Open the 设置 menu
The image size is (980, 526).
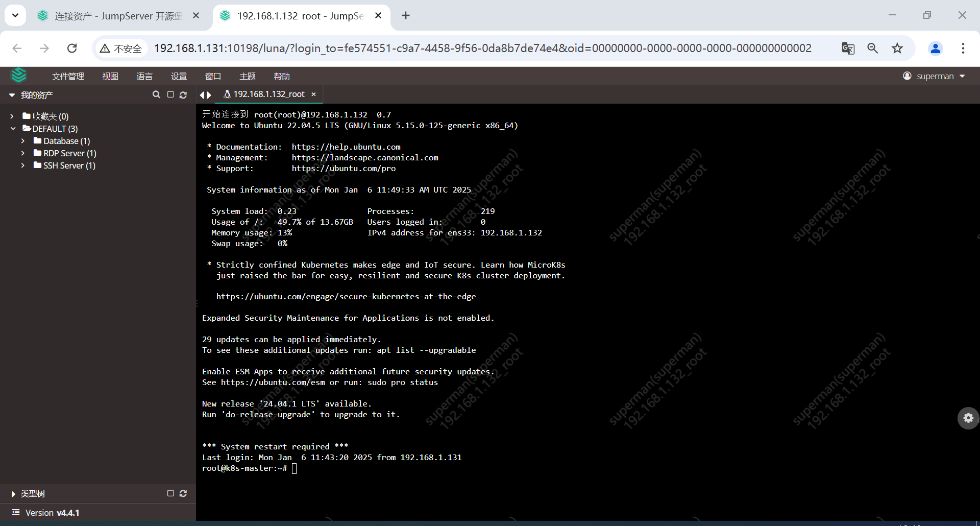[x=179, y=76]
